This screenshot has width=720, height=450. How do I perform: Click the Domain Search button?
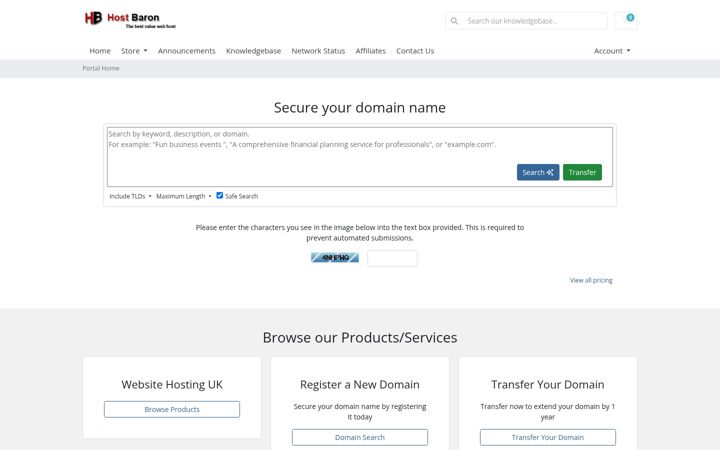(360, 437)
